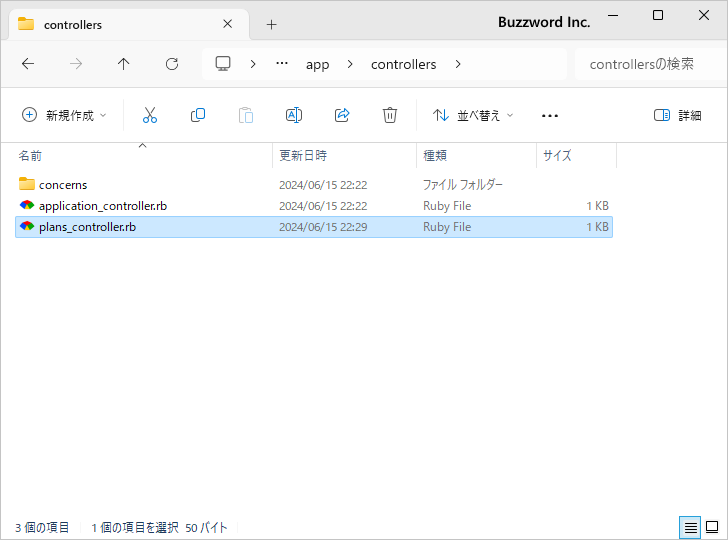The width and height of the screenshot is (728, 540).
Task: Copy the selected file
Action: click(198, 115)
